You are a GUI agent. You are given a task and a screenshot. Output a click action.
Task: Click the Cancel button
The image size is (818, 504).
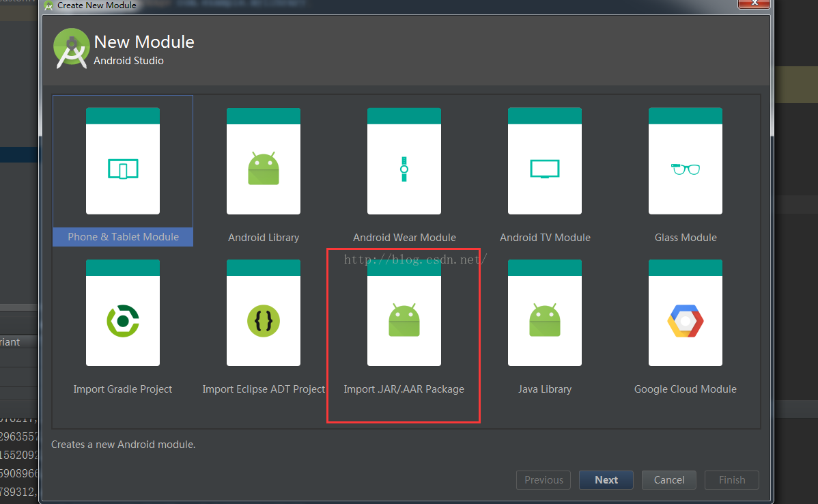(668, 480)
